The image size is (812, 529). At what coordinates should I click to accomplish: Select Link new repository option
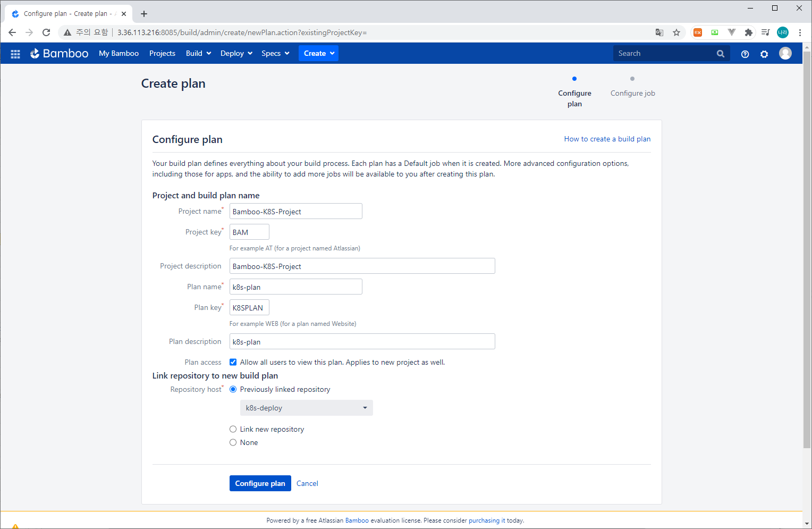(233, 429)
